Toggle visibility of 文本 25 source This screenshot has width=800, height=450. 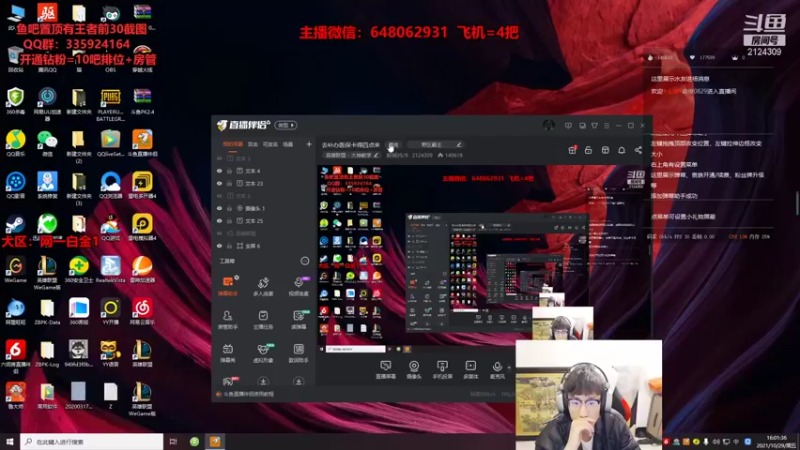click(219, 221)
